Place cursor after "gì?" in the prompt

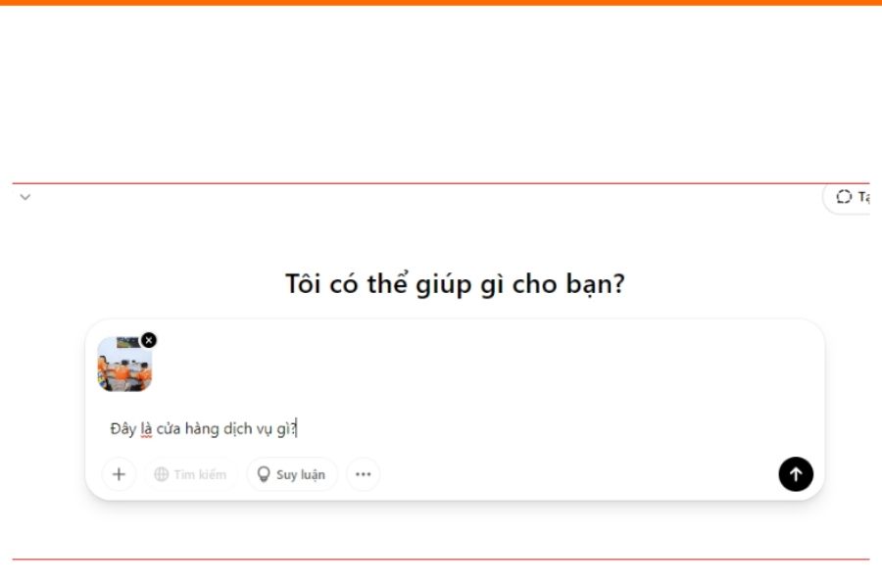click(x=296, y=429)
